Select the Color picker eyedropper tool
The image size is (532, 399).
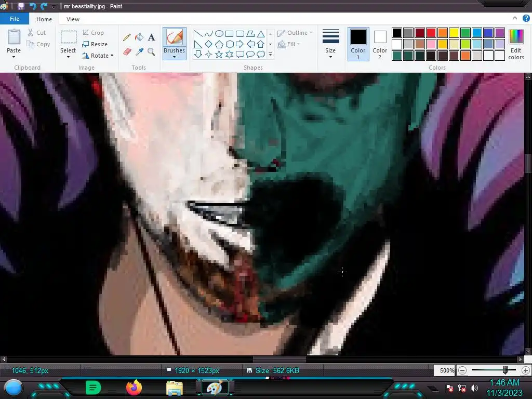point(139,51)
